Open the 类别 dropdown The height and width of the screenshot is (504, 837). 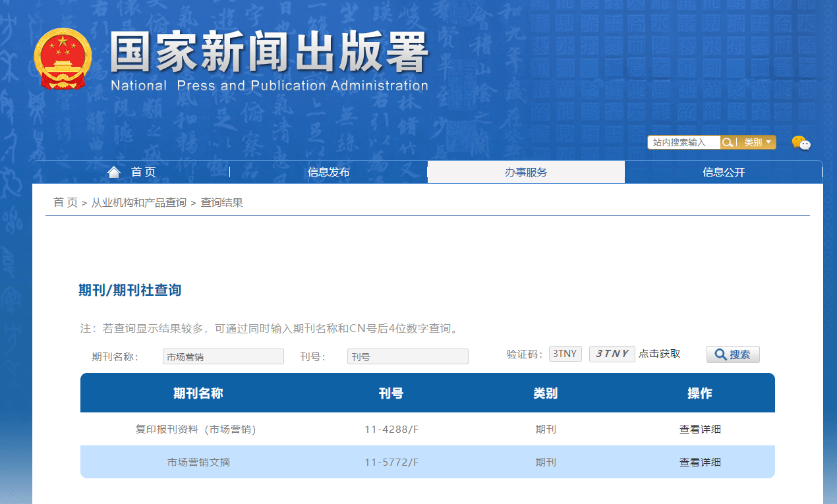[x=757, y=142]
